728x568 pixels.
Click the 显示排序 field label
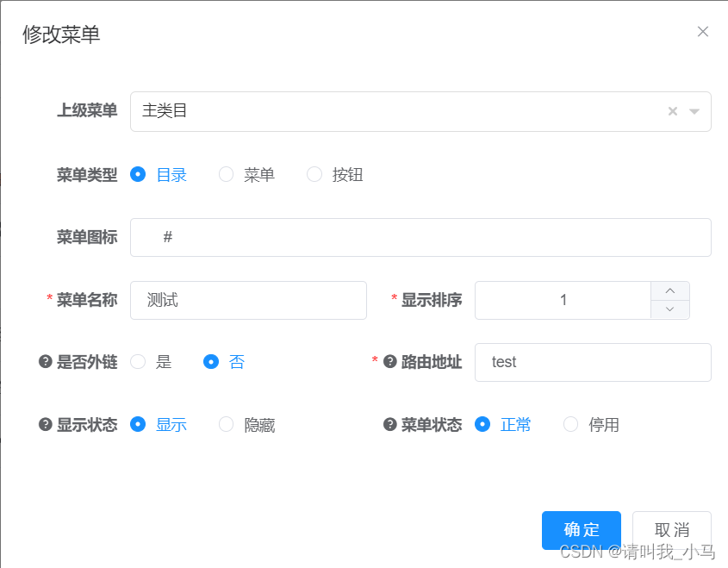[x=432, y=300]
